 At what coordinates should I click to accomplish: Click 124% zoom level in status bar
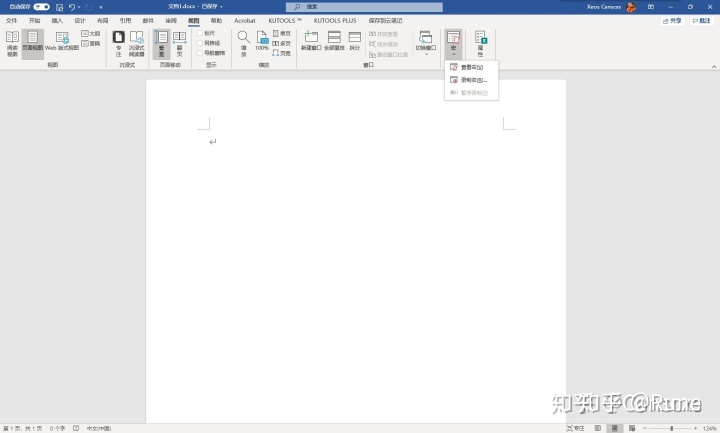tap(709, 428)
